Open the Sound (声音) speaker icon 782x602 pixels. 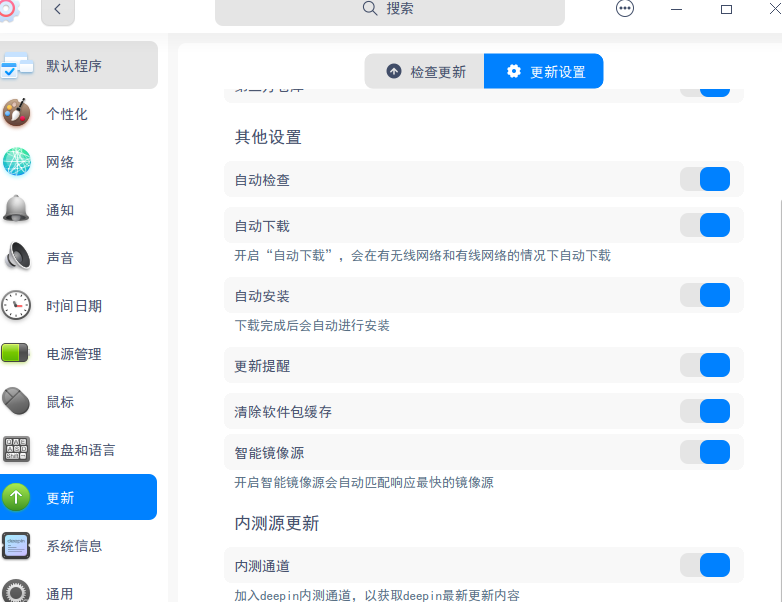pyautogui.click(x=17, y=257)
